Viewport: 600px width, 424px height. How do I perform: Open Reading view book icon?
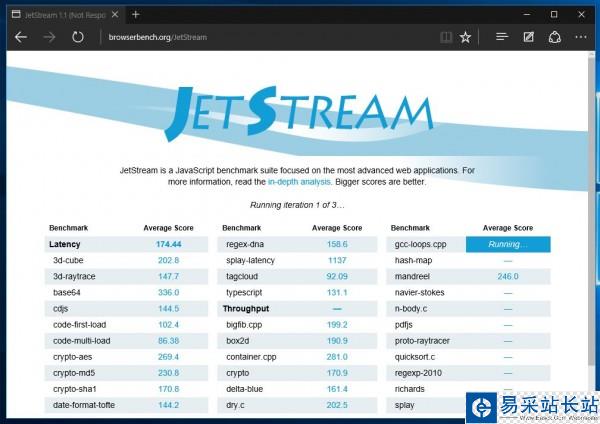(x=446, y=37)
